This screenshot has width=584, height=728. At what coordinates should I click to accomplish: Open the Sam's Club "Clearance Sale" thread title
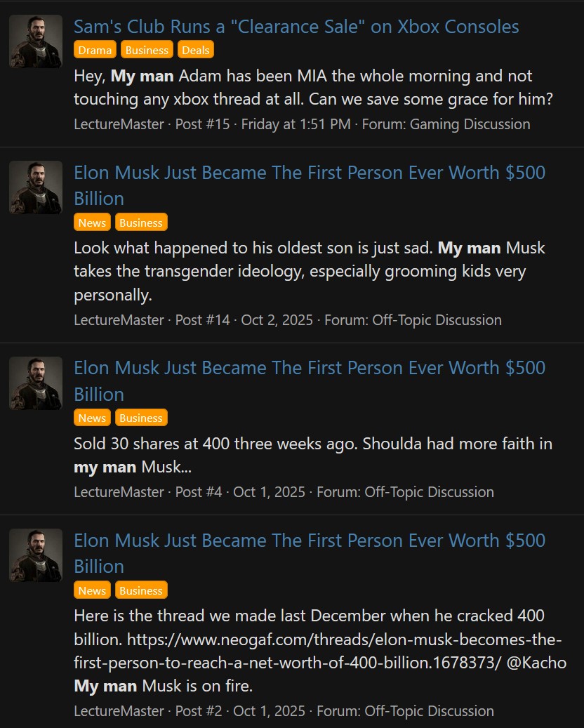pyautogui.click(x=296, y=27)
